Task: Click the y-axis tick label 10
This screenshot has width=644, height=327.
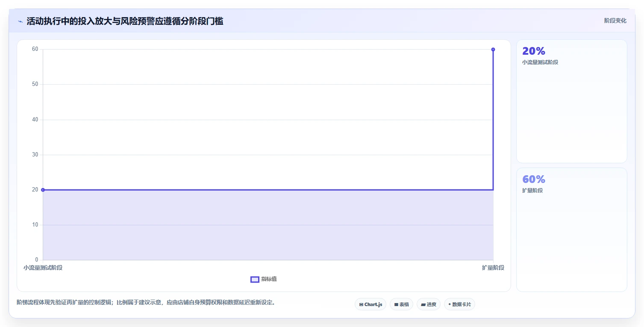Action: pos(35,225)
